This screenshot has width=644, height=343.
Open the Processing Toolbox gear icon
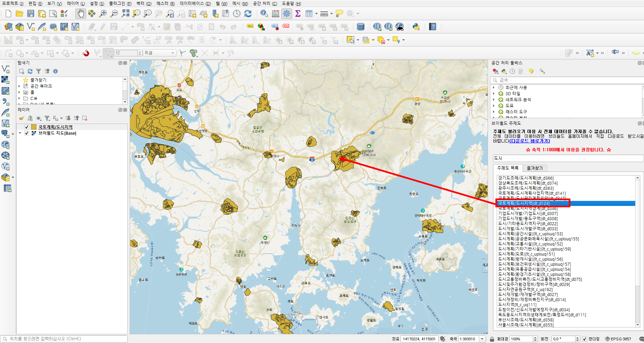[287, 14]
